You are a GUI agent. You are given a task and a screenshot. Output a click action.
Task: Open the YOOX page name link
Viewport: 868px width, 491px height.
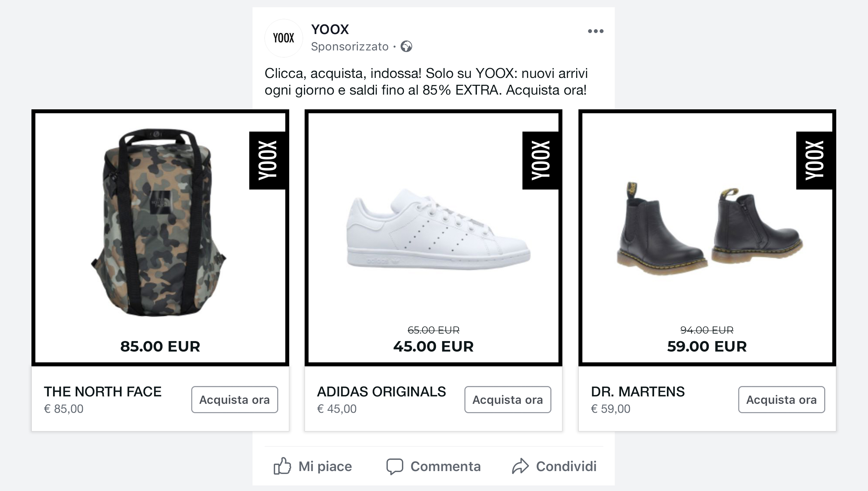click(x=330, y=29)
